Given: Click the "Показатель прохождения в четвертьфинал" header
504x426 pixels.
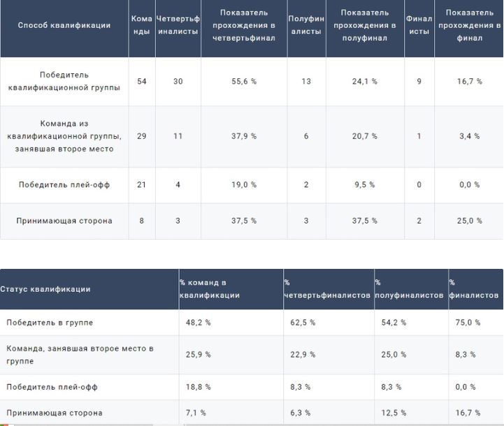Looking at the screenshot, I should tap(243, 25).
